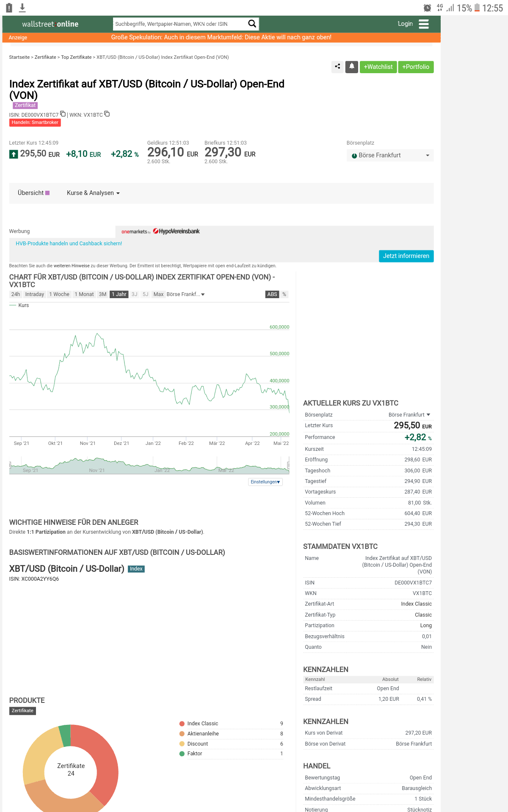Screen dimensions: 508x812
Task: Click the search input field
Action: [180, 24]
